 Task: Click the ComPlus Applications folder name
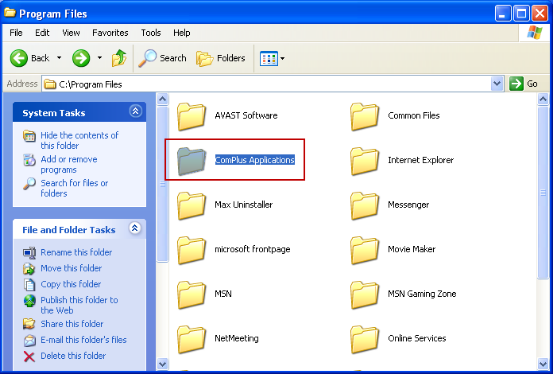[x=255, y=160]
